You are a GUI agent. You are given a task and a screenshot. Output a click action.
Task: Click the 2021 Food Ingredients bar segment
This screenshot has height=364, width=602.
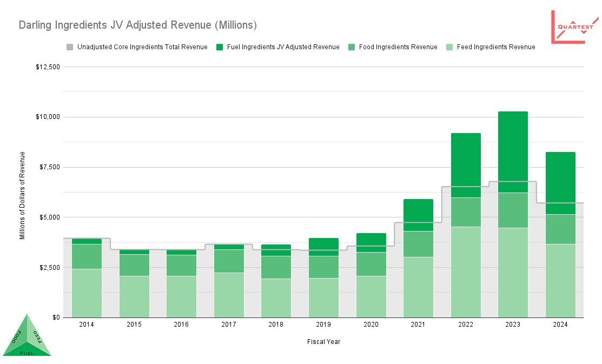[418, 244]
